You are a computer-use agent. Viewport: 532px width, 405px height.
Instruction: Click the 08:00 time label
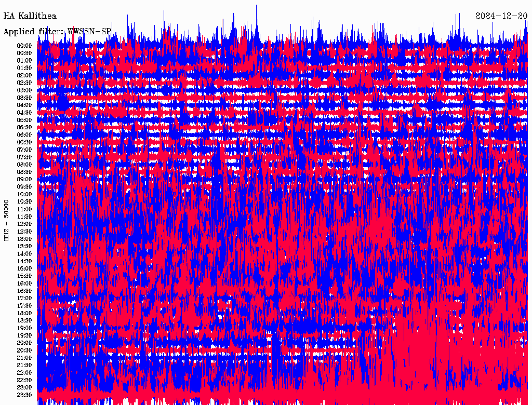click(x=24, y=165)
